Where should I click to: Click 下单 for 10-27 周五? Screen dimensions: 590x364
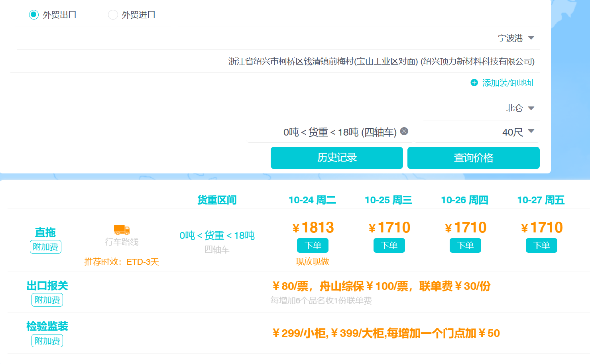tap(541, 246)
